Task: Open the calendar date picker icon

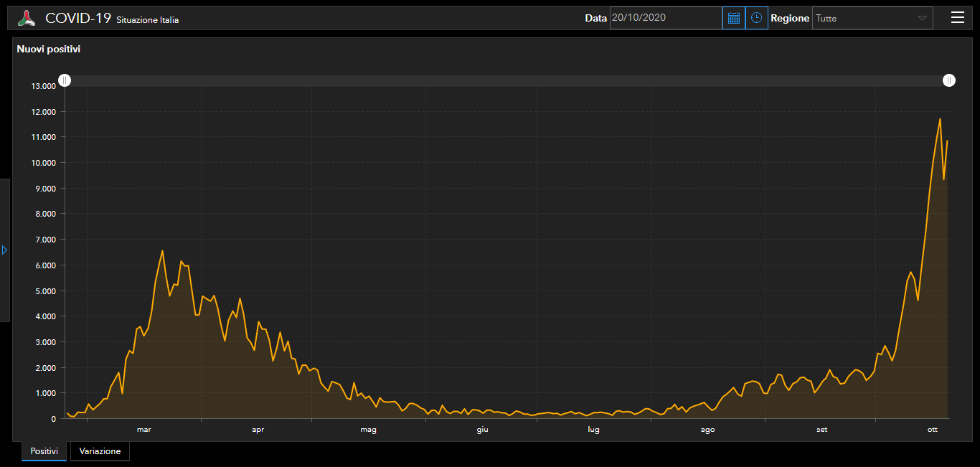Action: (733, 18)
